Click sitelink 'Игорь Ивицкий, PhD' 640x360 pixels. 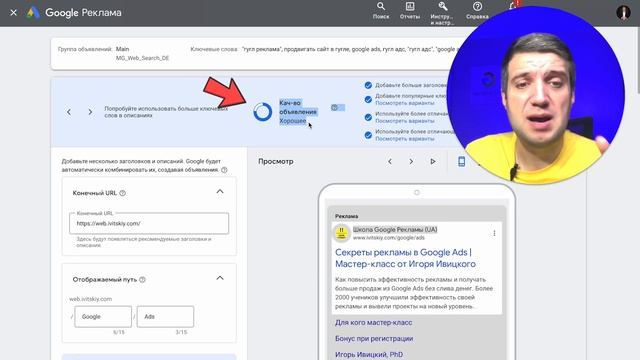(369, 354)
